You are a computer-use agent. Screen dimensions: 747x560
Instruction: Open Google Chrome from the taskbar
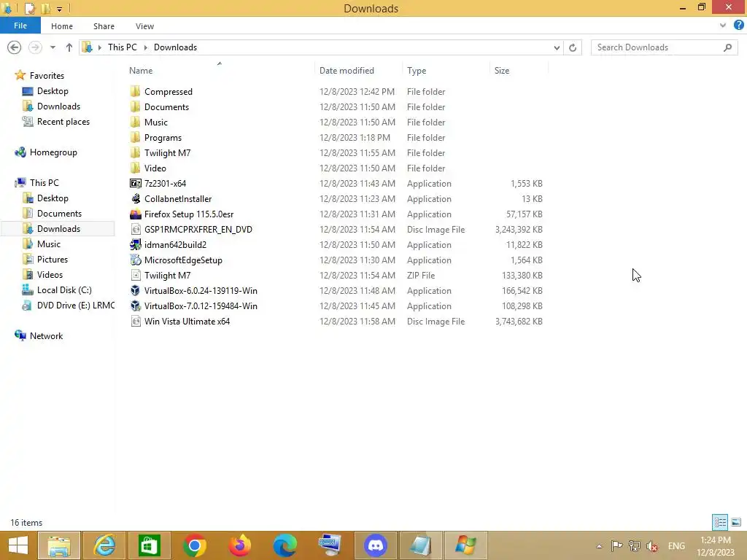point(194,545)
